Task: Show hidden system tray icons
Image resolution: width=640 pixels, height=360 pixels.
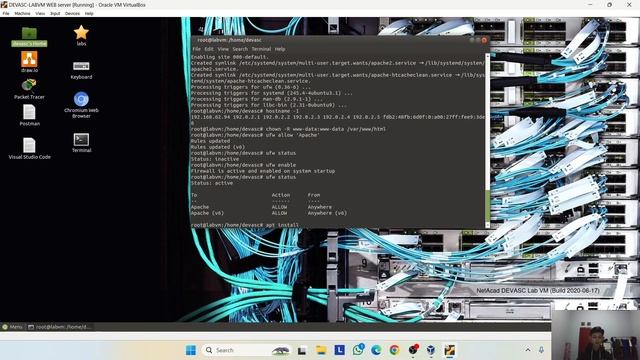Action: pos(528,350)
